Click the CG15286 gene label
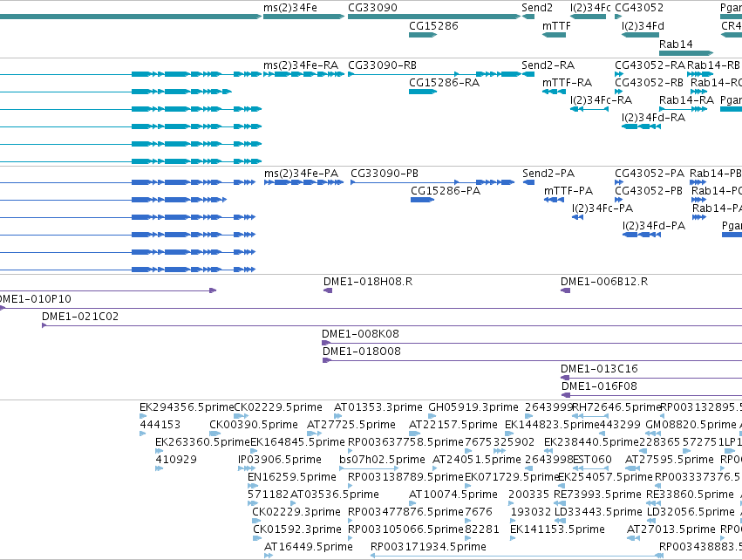 433,25
